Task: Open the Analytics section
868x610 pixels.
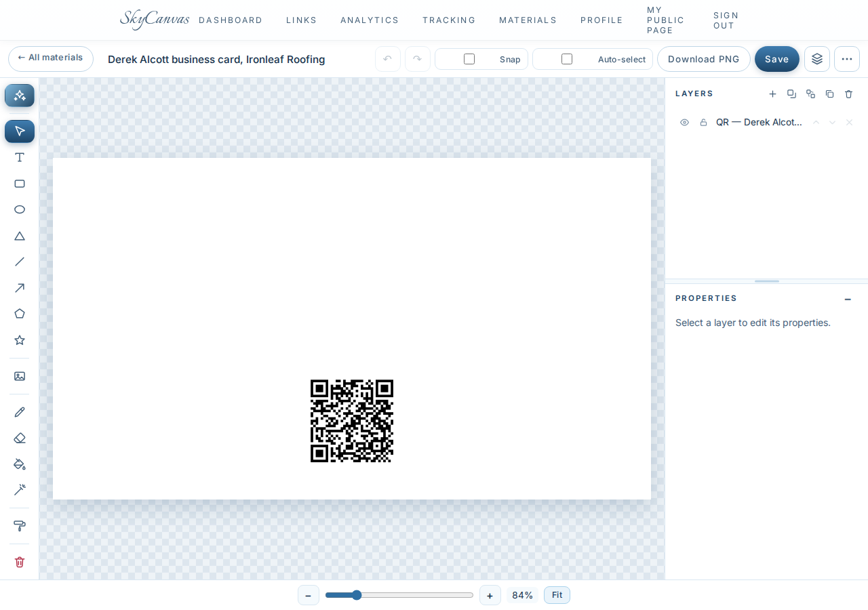Action: point(370,20)
